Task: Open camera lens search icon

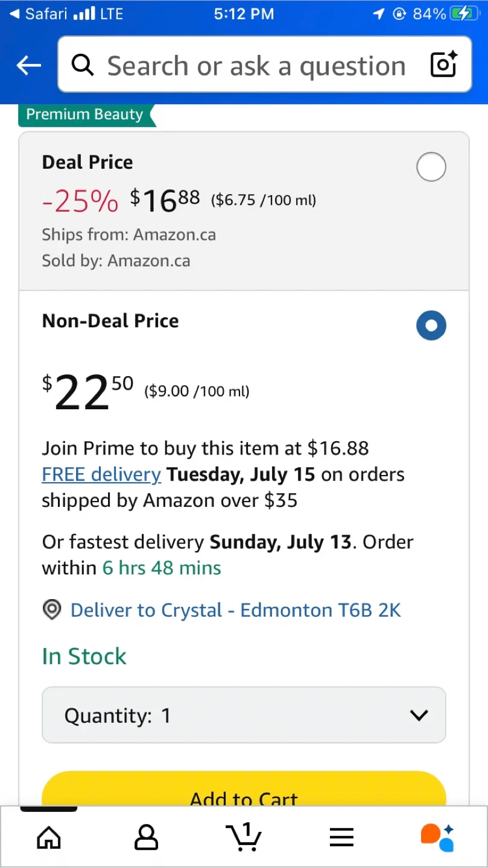Action: coord(444,64)
